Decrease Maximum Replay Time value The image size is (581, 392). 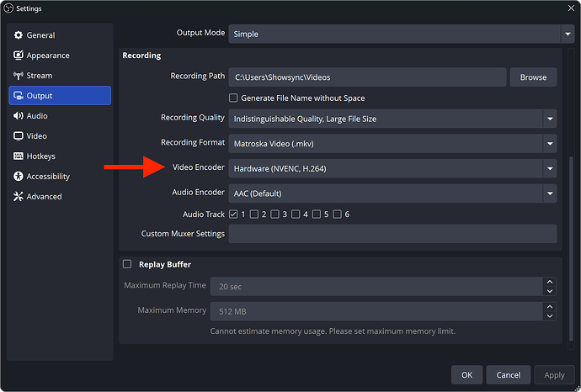550,291
